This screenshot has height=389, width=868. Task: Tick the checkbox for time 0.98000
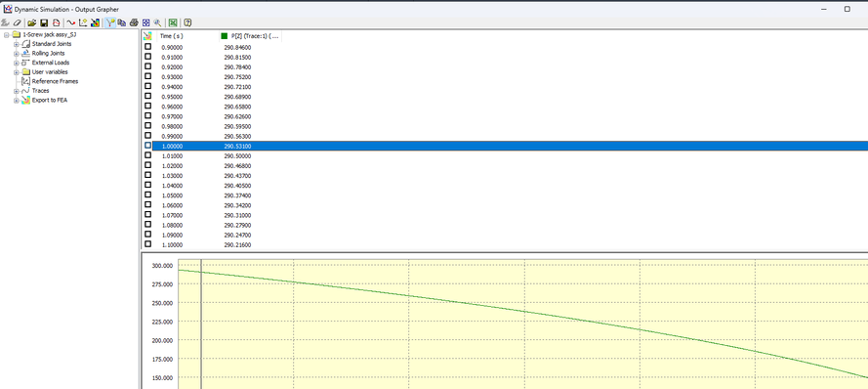[x=147, y=126]
